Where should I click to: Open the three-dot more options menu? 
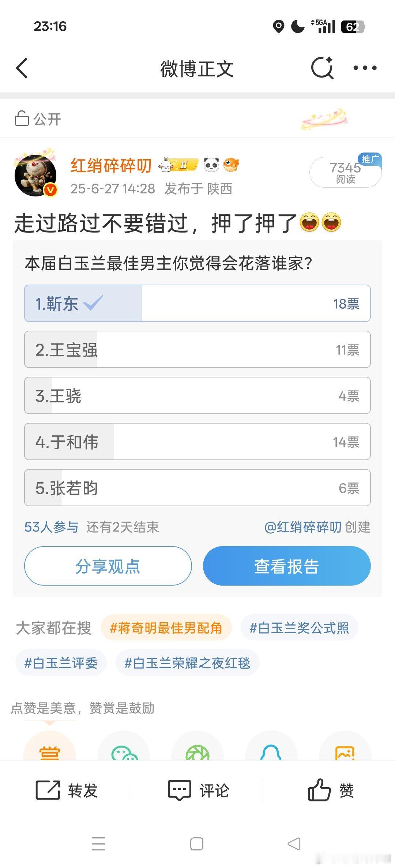point(365,68)
